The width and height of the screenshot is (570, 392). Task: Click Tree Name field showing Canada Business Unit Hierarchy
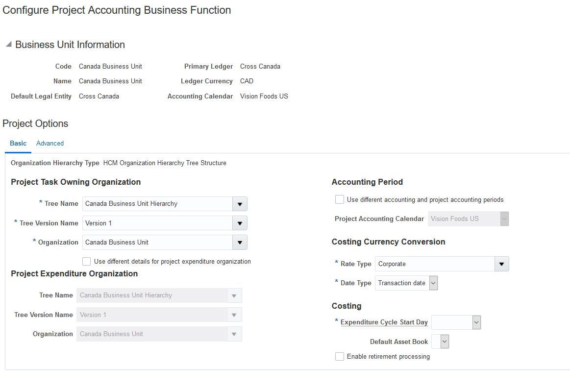pos(157,204)
